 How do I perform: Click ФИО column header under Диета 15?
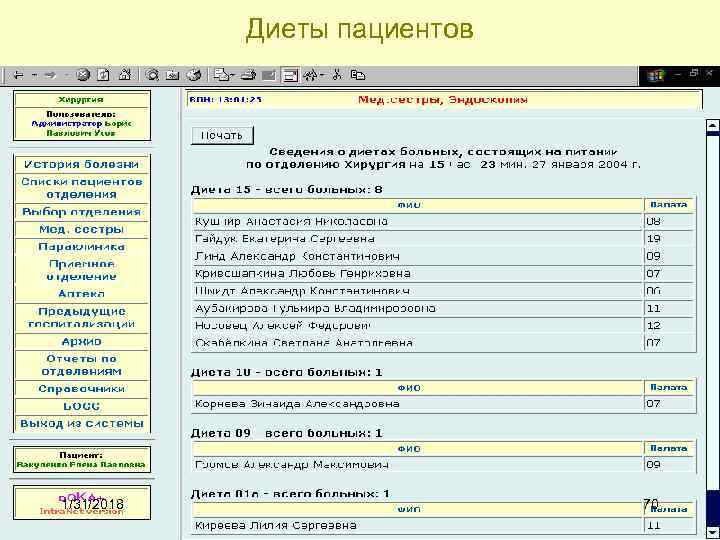[418, 205]
